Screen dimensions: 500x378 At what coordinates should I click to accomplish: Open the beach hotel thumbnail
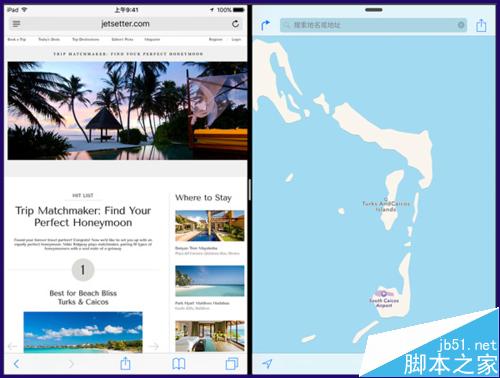210,281
